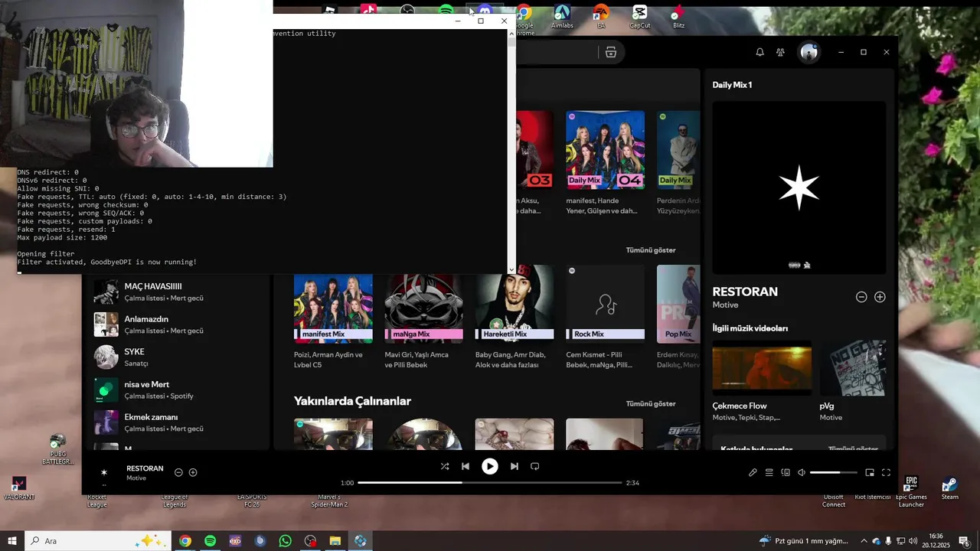
Task: Play the Çekmece Flow music video
Action: pos(762,368)
